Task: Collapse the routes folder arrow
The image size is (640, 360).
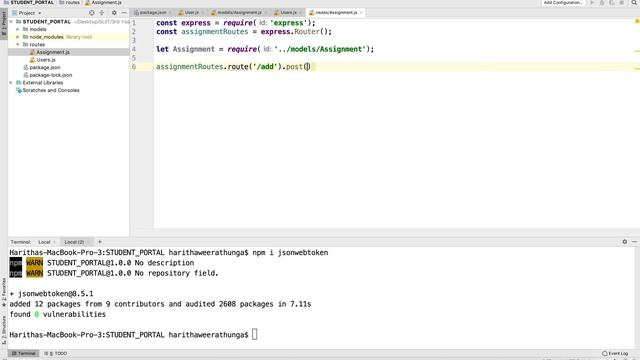Action: 18,44
